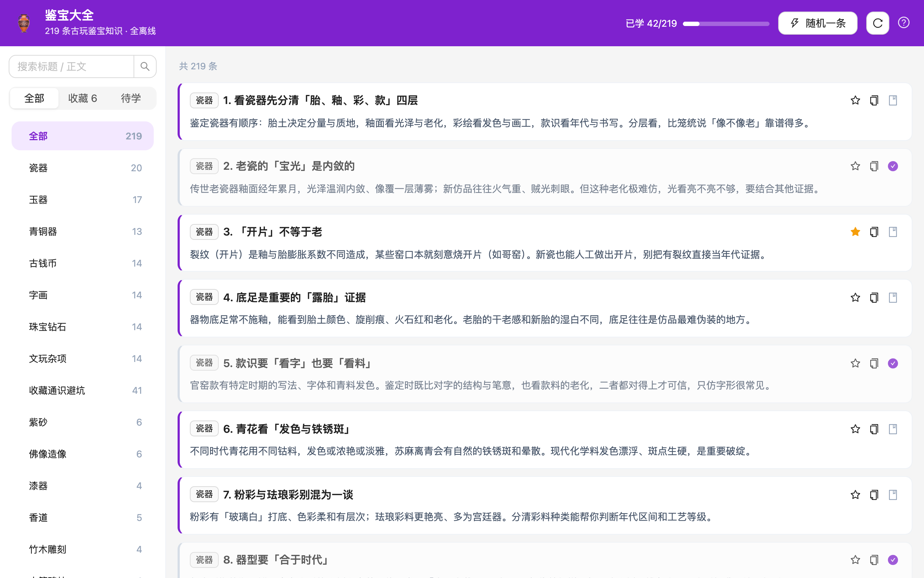Select 瓷器 category in sidebar
Image resolution: width=924 pixels, height=578 pixels.
[82, 168]
